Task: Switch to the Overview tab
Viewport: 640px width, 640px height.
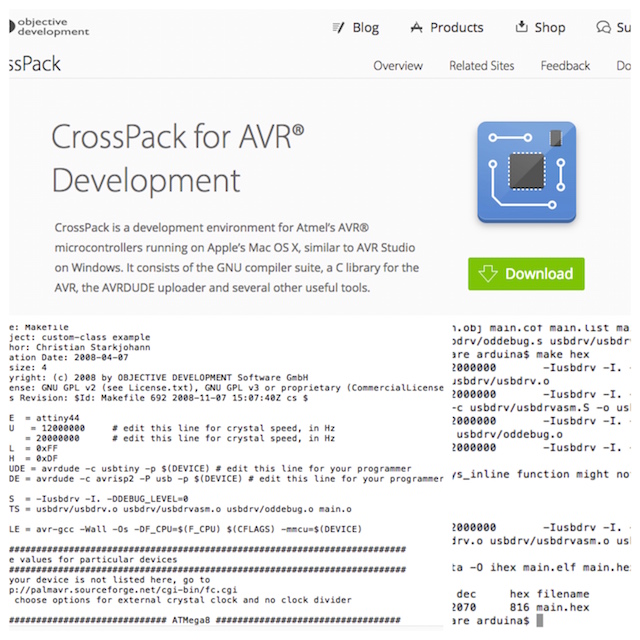Action: pyautogui.click(x=398, y=66)
